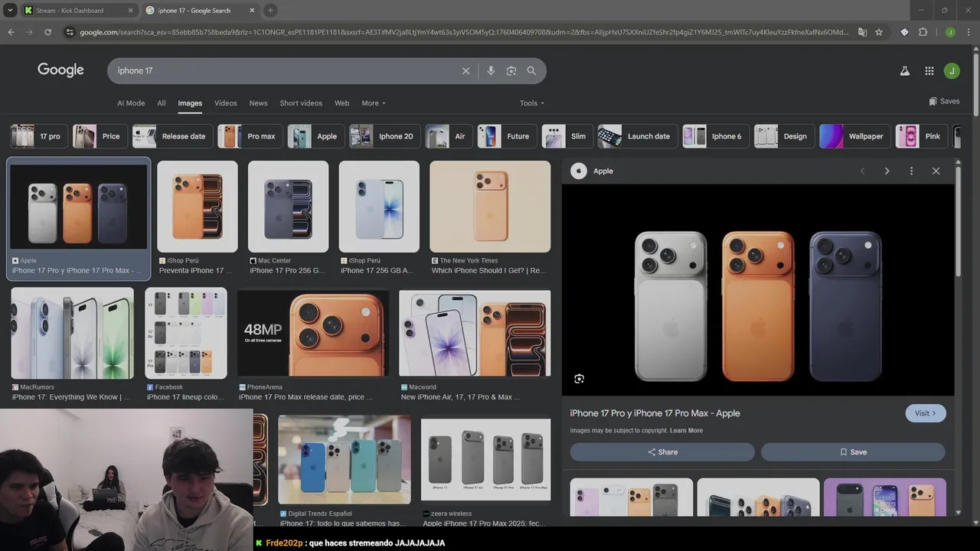
Task: Click the browser address bar
Action: click(x=463, y=32)
